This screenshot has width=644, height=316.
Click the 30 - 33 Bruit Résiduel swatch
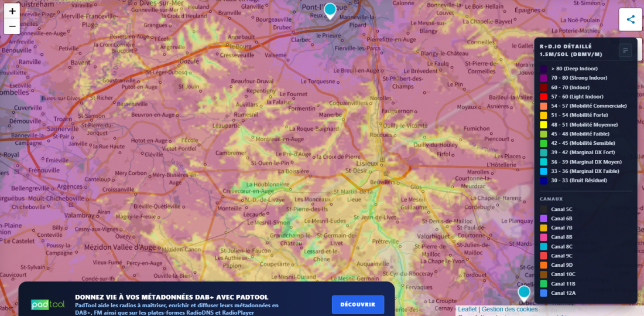click(543, 180)
